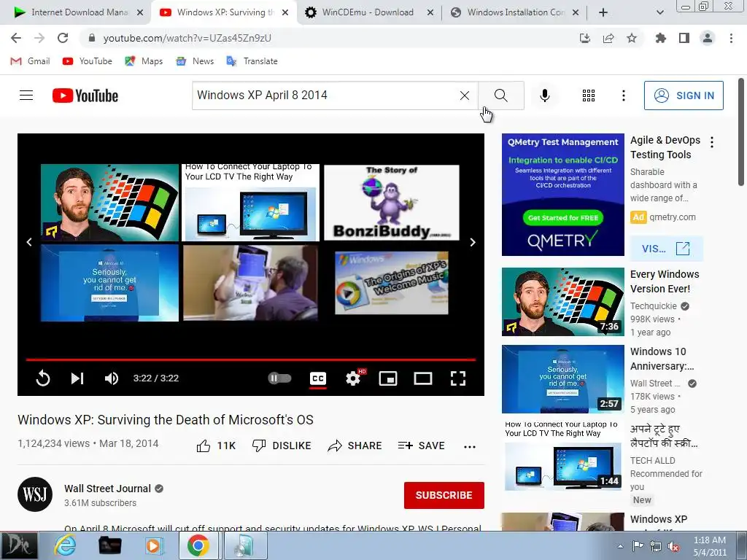Click SAVE to playlist

pyautogui.click(x=422, y=446)
